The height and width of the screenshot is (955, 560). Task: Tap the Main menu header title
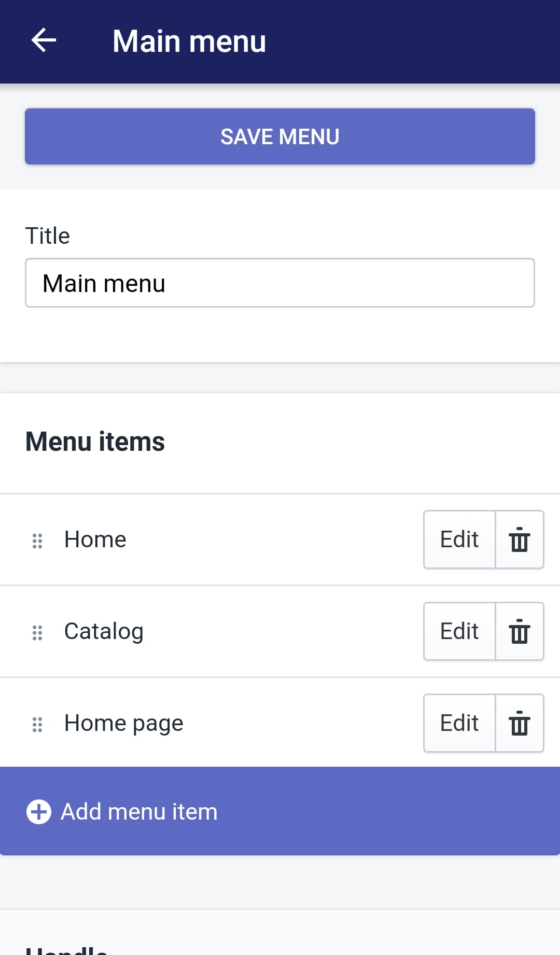[189, 41]
